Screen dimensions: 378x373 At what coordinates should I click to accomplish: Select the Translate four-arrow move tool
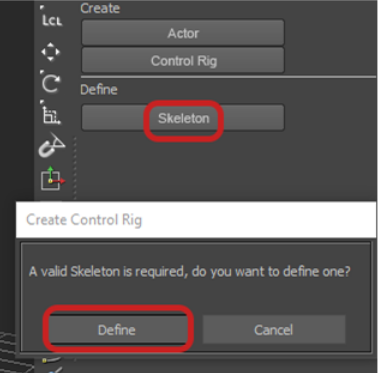coord(50,52)
